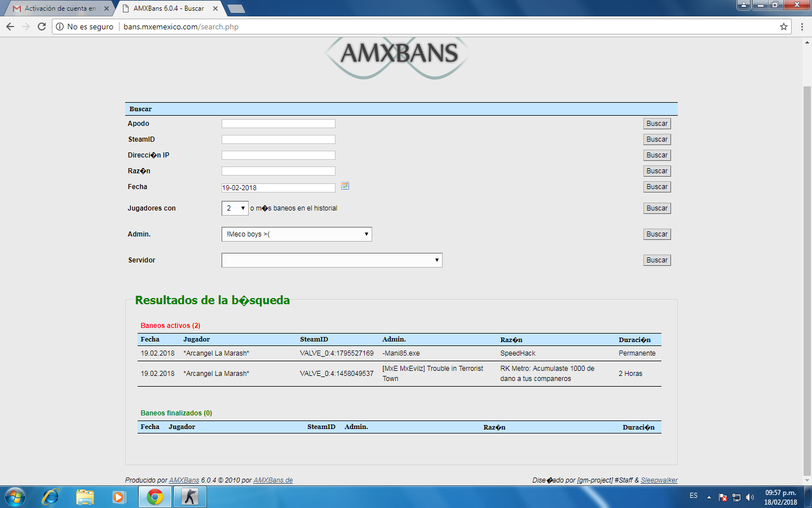The image size is (812, 508).
Task: Click the 2 Horas duration cell
Action: click(630, 374)
